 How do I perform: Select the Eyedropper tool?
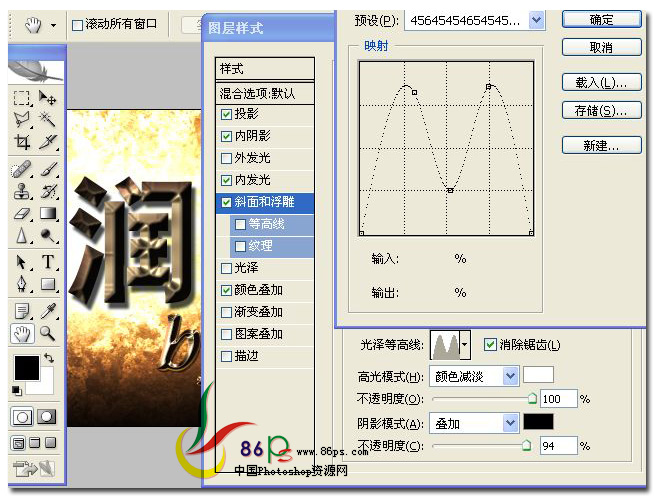(48, 311)
